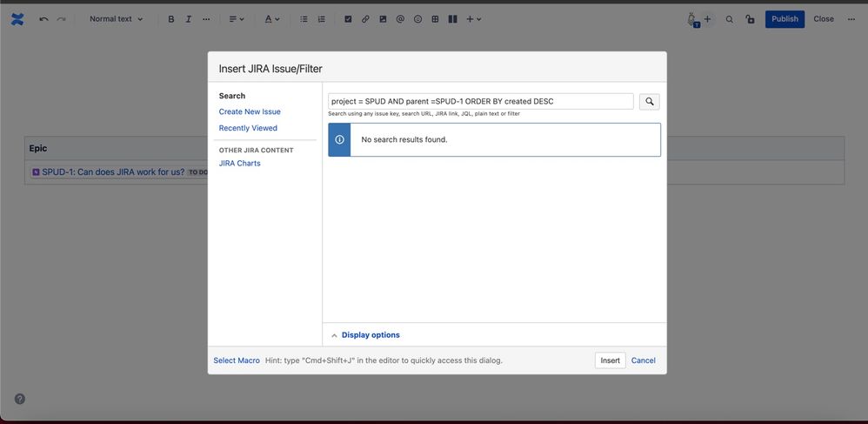Insert an @ mention
This screenshot has height=424, width=868.
point(400,19)
